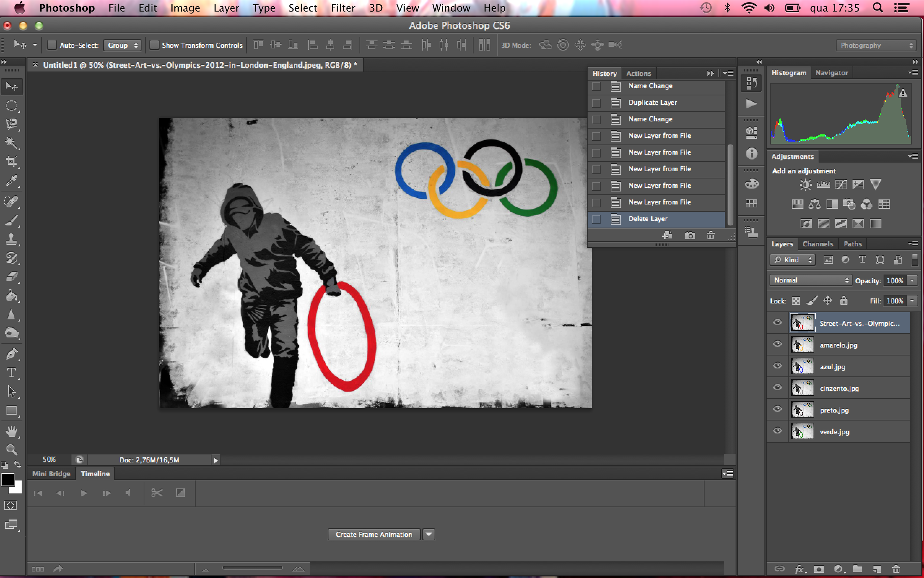This screenshot has width=924, height=578.
Task: Hide the azul.jpg layer
Action: tap(777, 366)
